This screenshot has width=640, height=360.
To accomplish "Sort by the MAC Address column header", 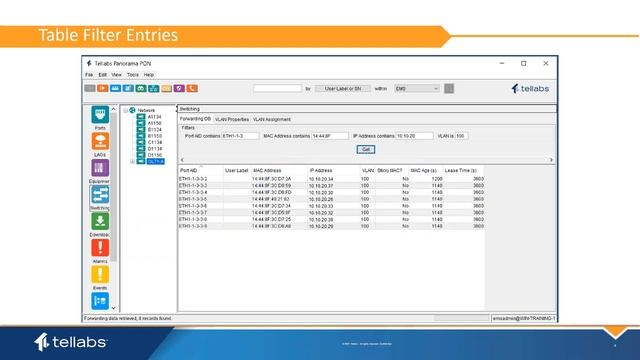I will (279, 171).
